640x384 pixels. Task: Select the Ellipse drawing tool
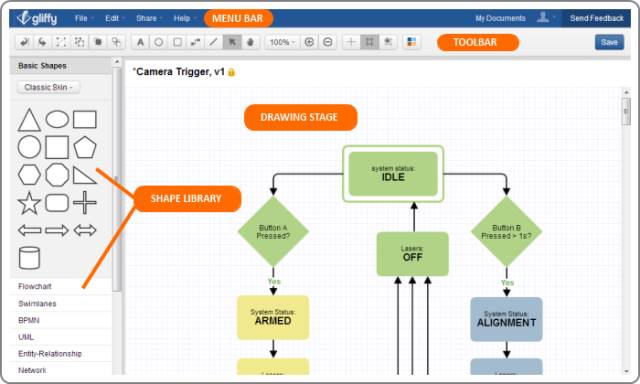159,42
